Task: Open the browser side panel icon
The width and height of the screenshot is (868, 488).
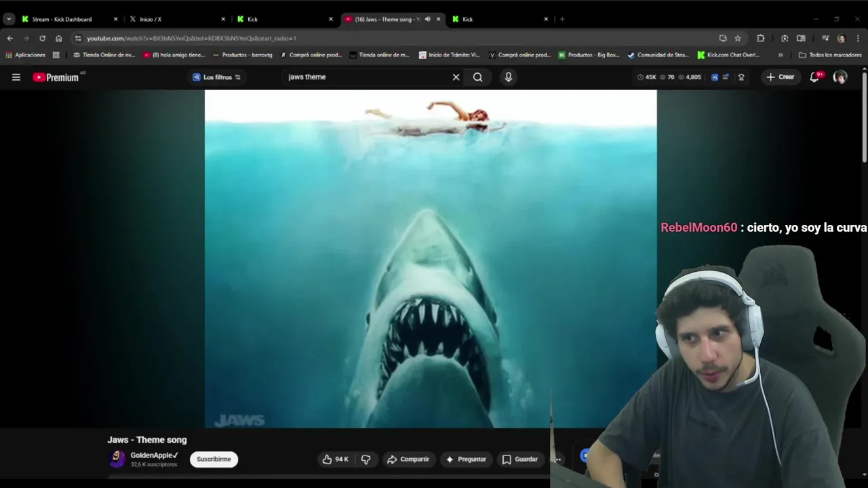Action: point(801,38)
